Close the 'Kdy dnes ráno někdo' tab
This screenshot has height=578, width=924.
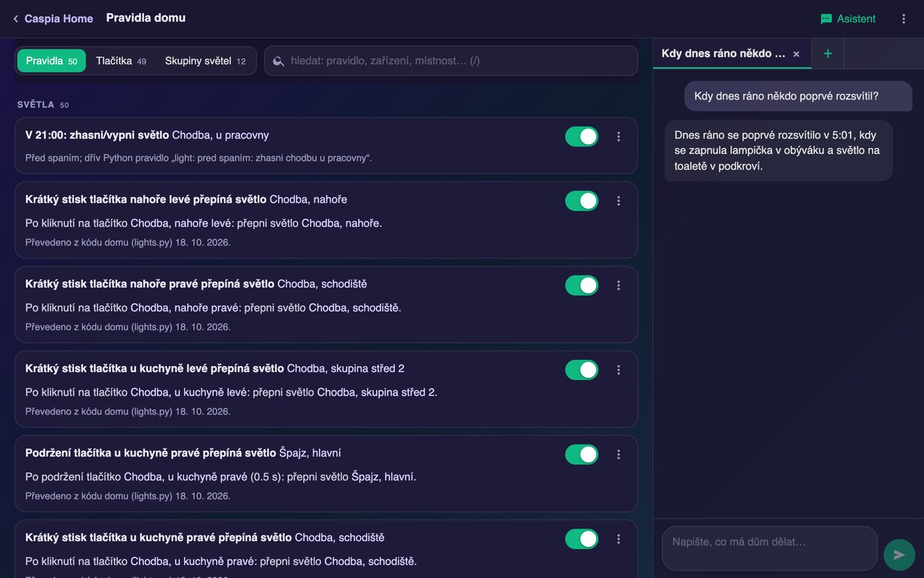coord(796,54)
